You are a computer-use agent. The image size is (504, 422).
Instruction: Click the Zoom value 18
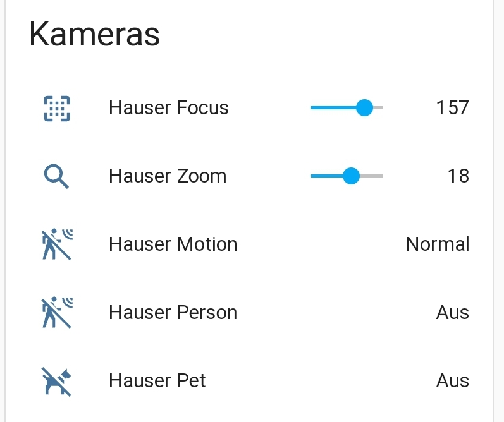[458, 176]
